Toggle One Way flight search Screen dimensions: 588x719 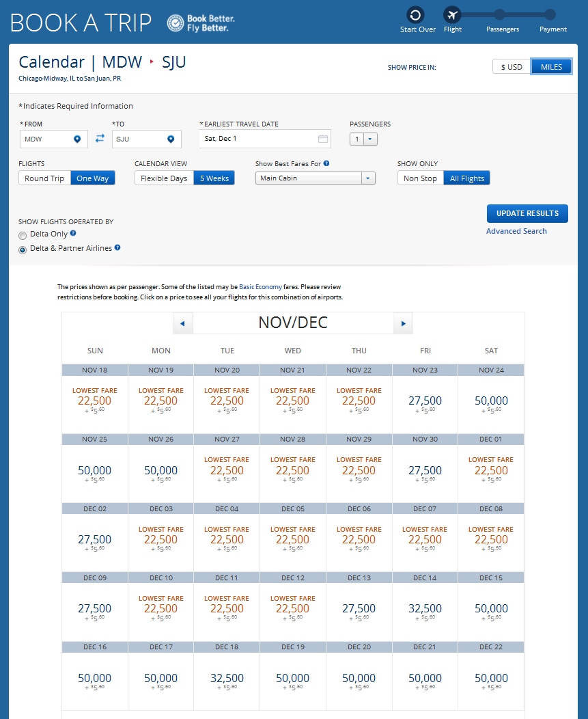[x=92, y=178]
